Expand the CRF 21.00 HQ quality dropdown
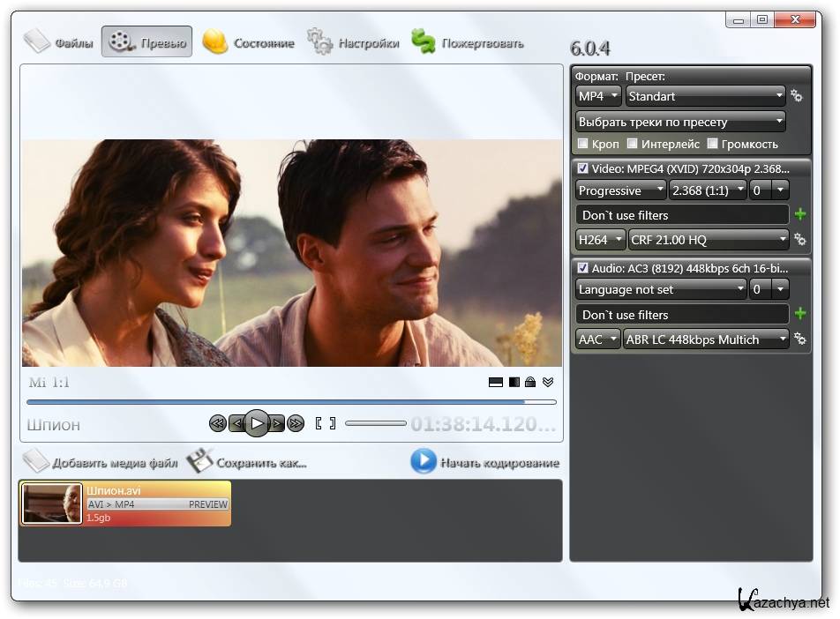The image size is (840, 619). 709,239
